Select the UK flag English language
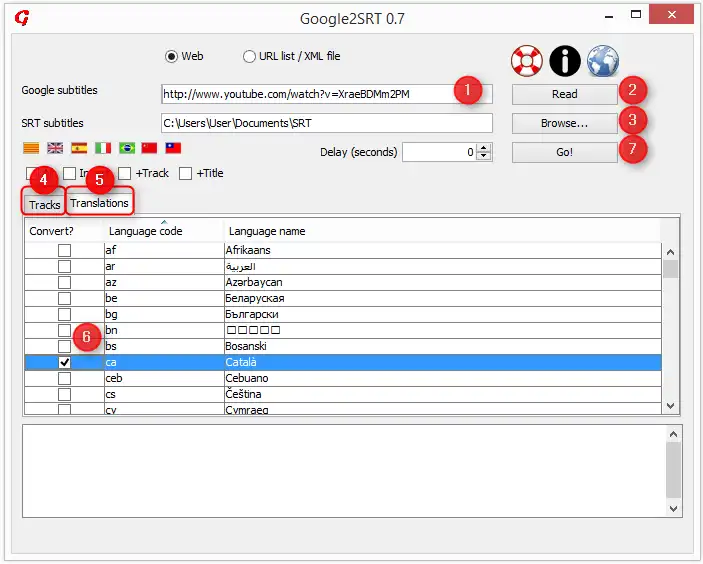The image size is (703, 564). coord(55,148)
